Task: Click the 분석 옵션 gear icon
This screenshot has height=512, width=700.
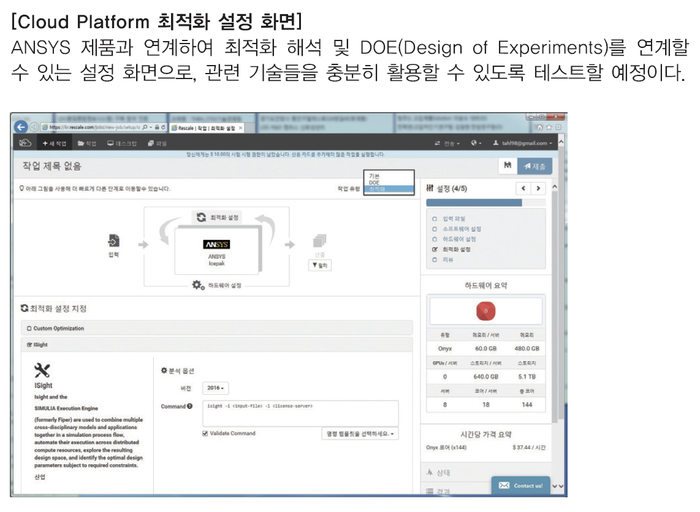Action: point(164,370)
